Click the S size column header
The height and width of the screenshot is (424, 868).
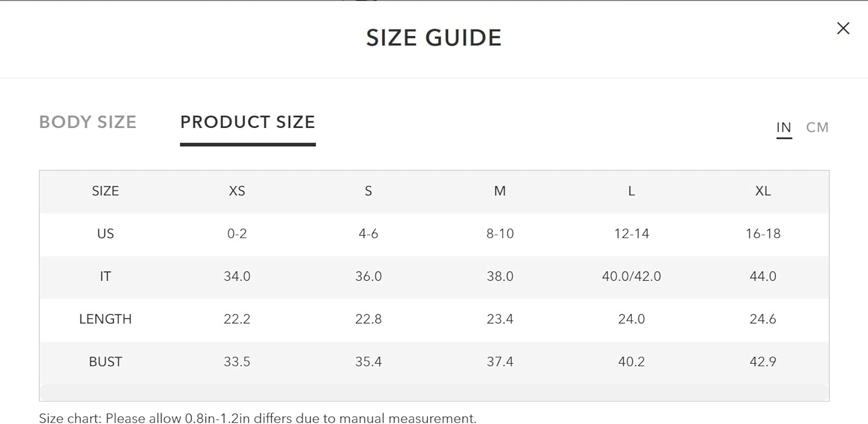tap(369, 191)
